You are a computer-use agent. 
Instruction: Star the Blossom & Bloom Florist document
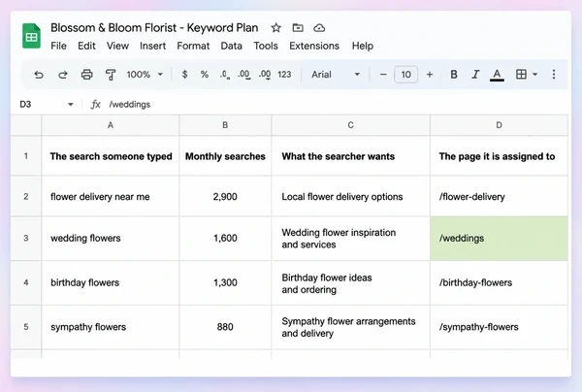275,28
